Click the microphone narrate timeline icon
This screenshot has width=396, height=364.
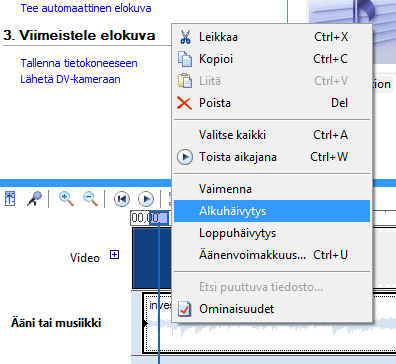tap(34, 199)
